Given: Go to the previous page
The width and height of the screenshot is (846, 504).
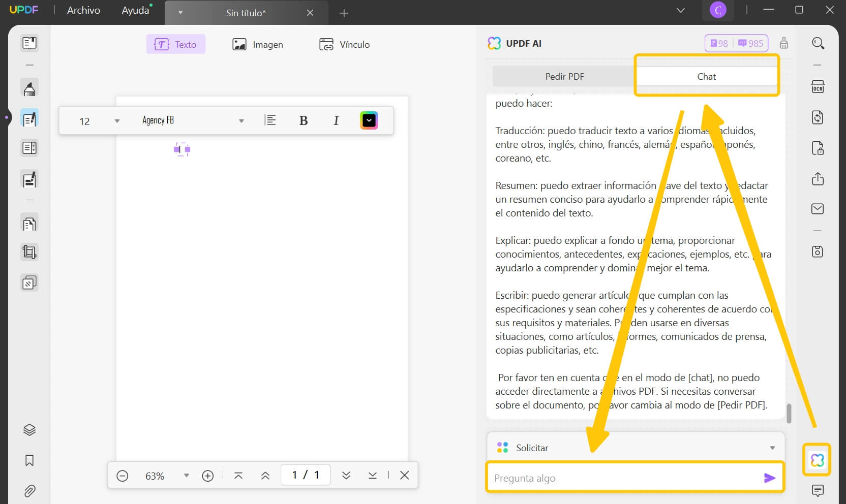Looking at the screenshot, I should tap(265, 476).
